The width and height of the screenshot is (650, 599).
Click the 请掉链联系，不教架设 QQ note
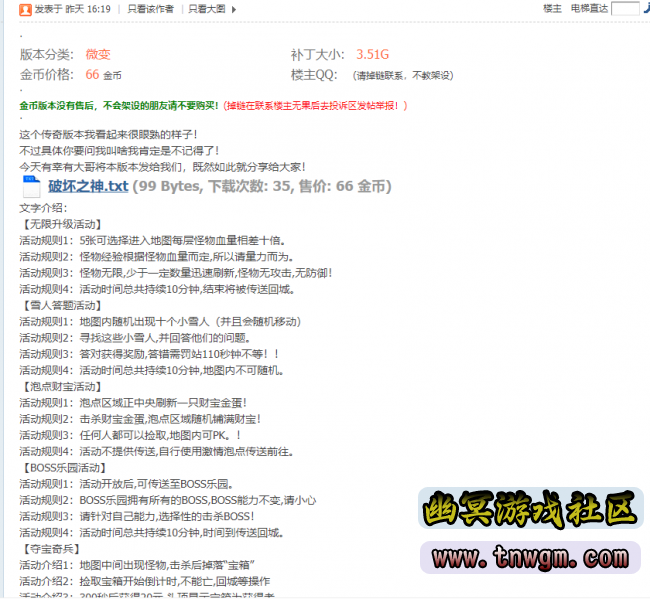[403, 75]
